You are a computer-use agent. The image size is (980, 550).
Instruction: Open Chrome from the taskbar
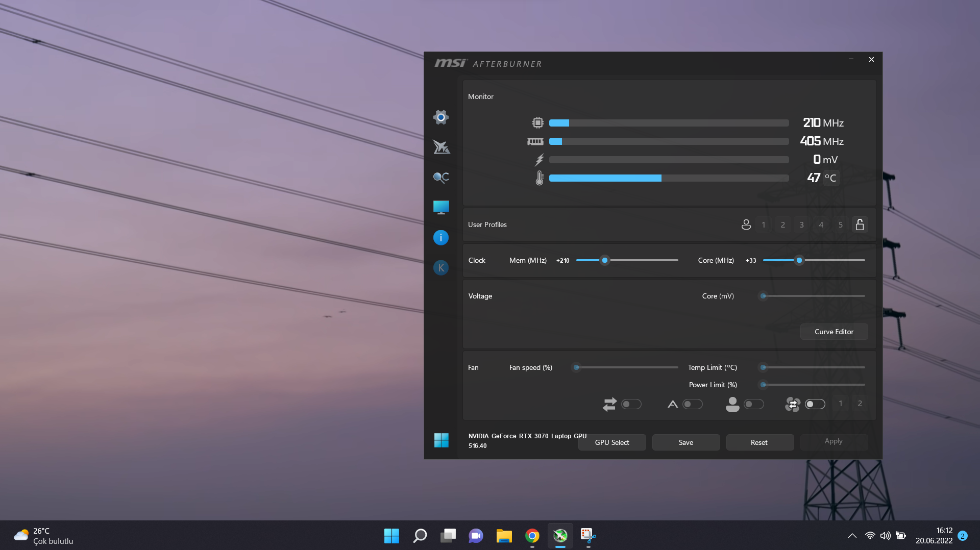(532, 535)
